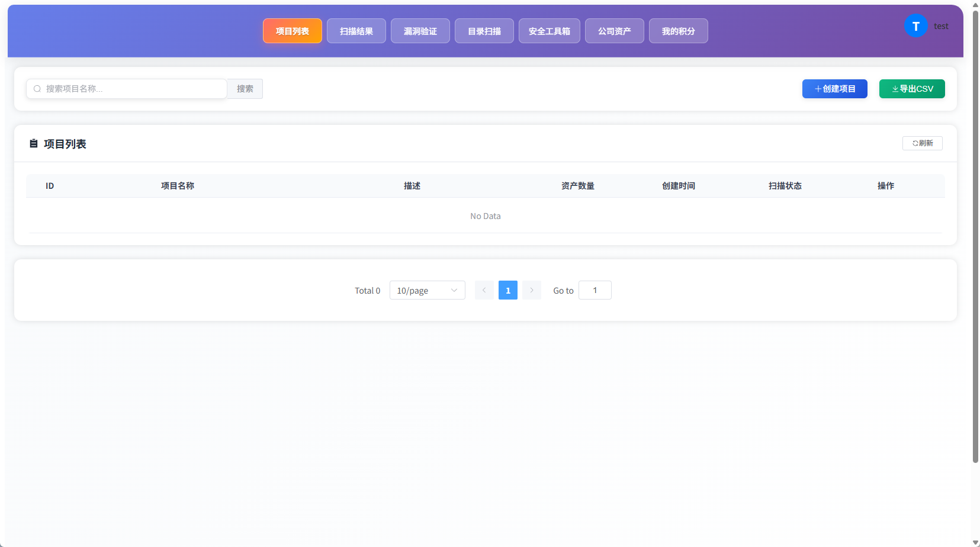This screenshot has width=980, height=547.
Task: Open the 目录扫描 tab
Action: click(484, 31)
